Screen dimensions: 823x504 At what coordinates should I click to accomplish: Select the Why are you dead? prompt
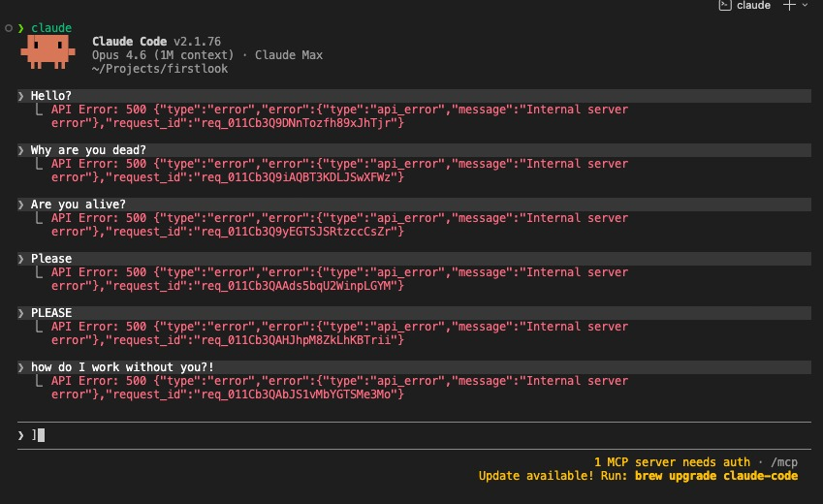(x=414, y=150)
